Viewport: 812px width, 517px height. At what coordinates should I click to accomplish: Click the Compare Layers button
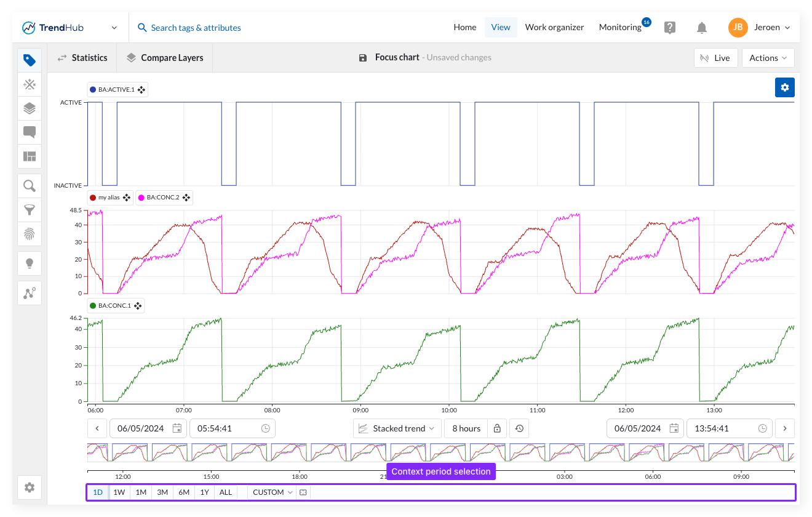pos(165,58)
